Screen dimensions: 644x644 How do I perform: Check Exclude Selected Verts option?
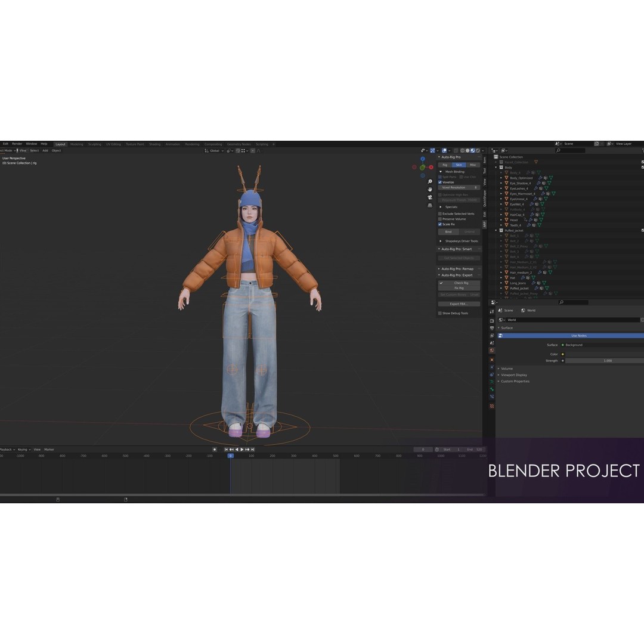[440, 213]
